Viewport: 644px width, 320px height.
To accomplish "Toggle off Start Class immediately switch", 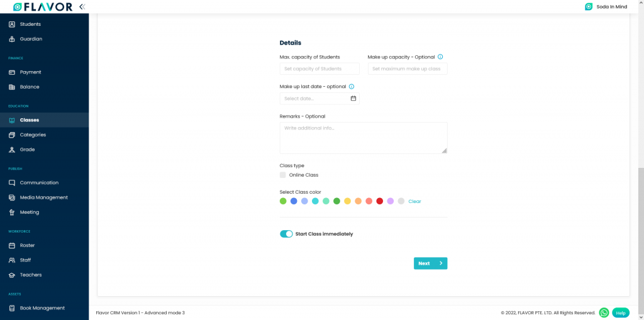I will tap(286, 234).
